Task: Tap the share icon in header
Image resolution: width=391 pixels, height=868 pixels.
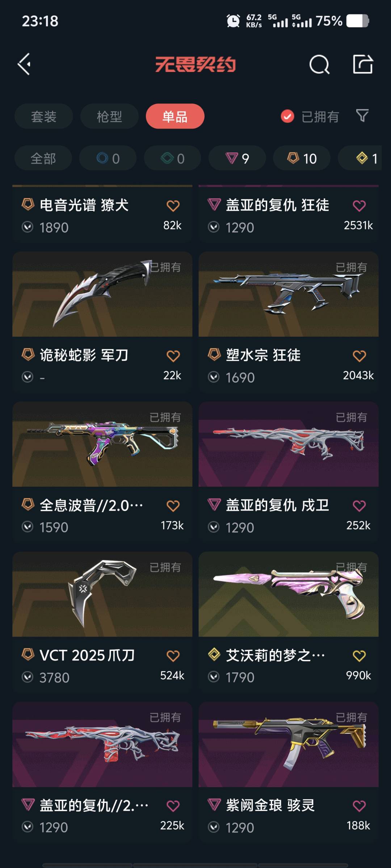Action: [x=363, y=64]
